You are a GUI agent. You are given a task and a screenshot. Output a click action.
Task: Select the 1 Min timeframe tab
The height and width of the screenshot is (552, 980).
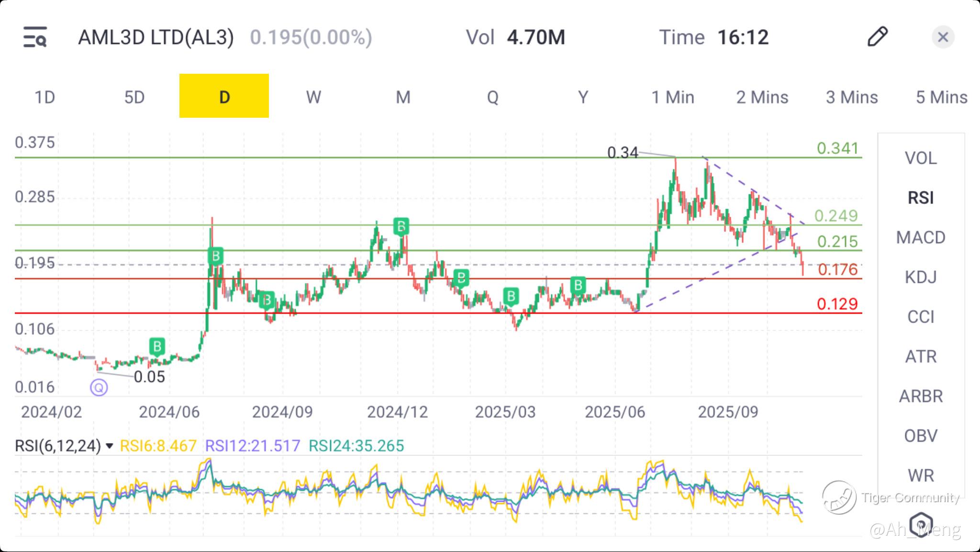672,97
